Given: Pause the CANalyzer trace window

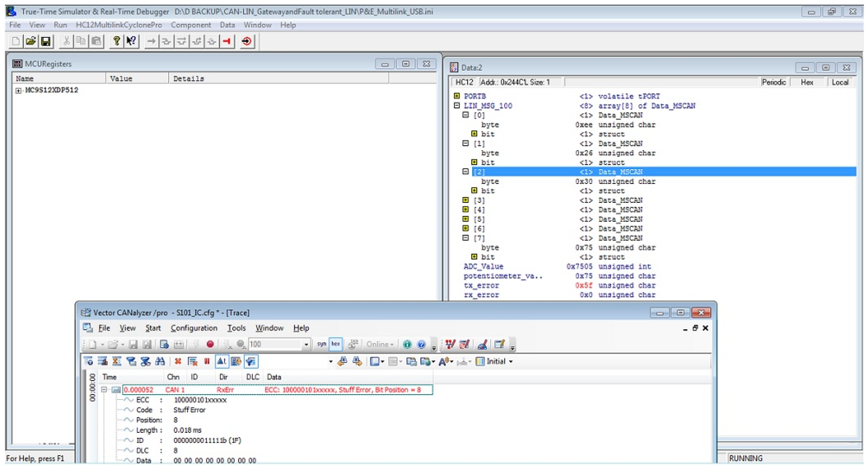Looking at the screenshot, I should click(207, 362).
